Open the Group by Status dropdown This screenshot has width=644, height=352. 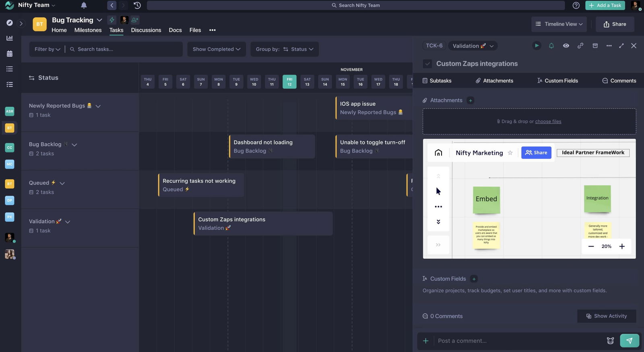pyautogui.click(x=285, y=49)
